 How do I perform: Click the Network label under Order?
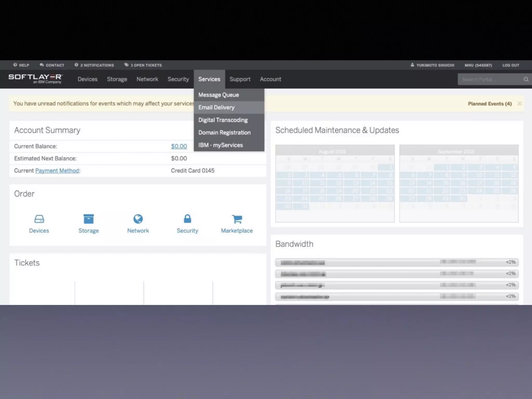138,231
